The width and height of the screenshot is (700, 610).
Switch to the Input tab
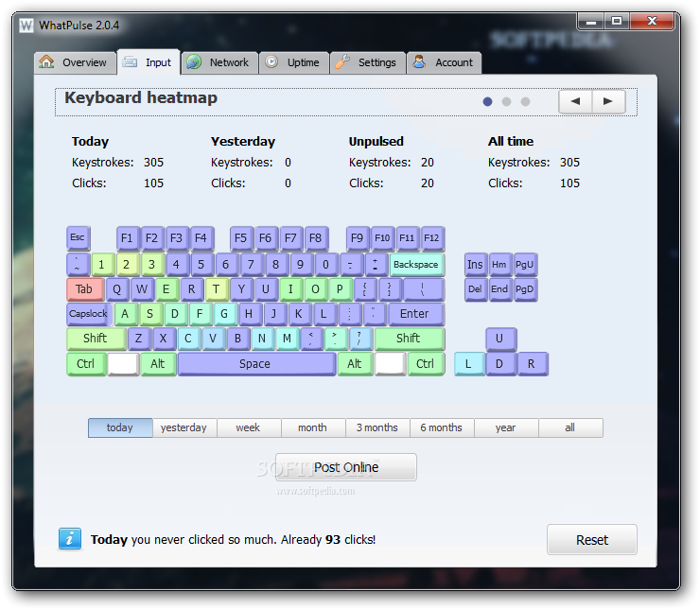pos(149,62)
